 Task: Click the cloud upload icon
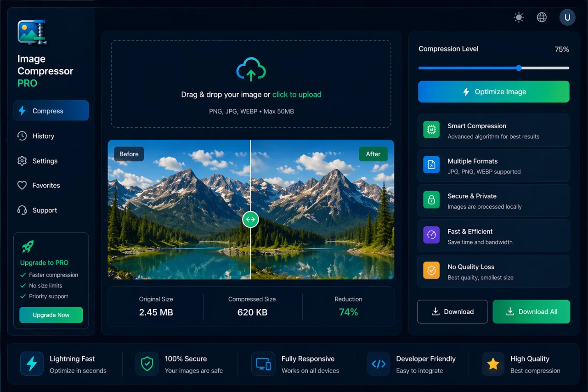pyautogui.click(x=251, y=69)
